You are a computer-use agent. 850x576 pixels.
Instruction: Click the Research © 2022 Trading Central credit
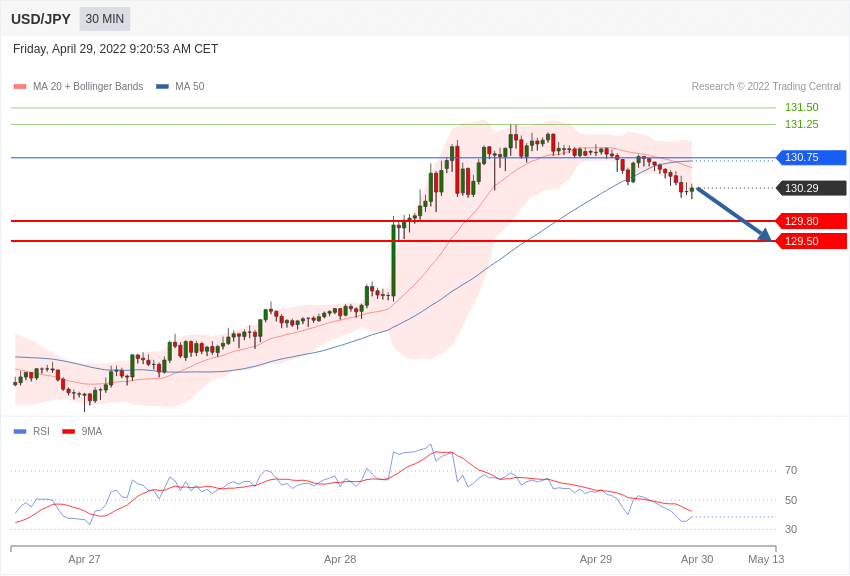pyautogui.click(x=766, y=86)
